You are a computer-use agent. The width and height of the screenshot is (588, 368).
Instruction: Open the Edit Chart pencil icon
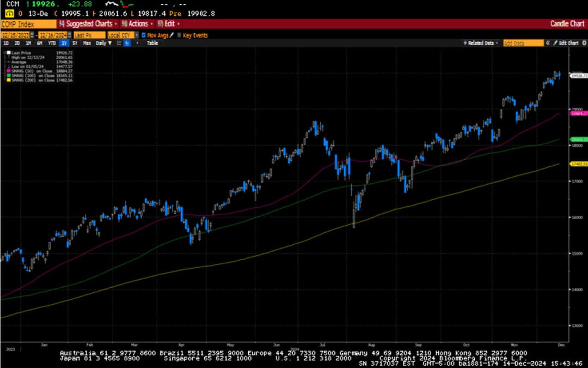point(555,43)
